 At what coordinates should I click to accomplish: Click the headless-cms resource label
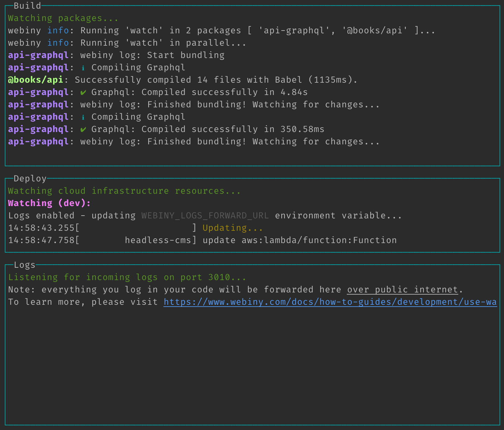coord(158,240)
